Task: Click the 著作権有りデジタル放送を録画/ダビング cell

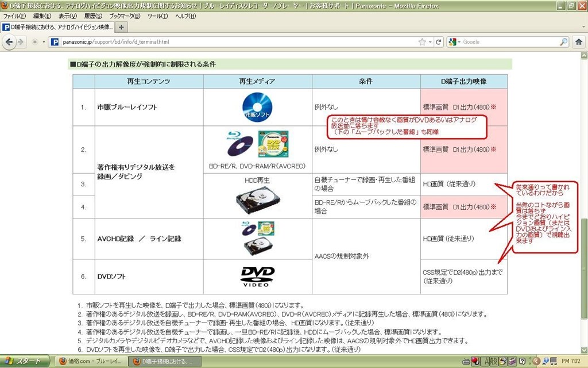Action: click(x=149, y=172)
